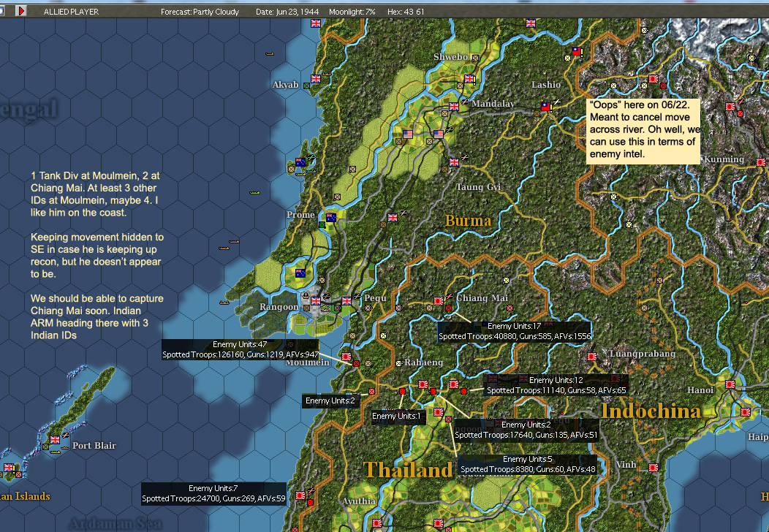Click the Moonlight: 7% readout
The height and width of the screenshot is (532, 769).
coord(352,12)
